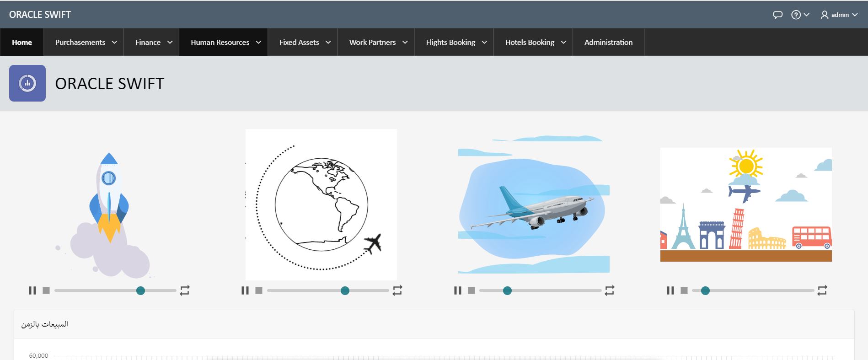The width and height of the screenshot is (868, 360).
Task: Stop the rocket animation
Action: pyautogui.click(x=46, y=290)
